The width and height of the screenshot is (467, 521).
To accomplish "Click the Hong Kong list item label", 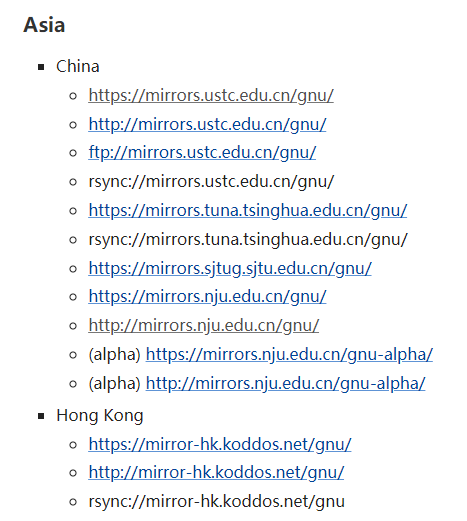I will [100, 416].
